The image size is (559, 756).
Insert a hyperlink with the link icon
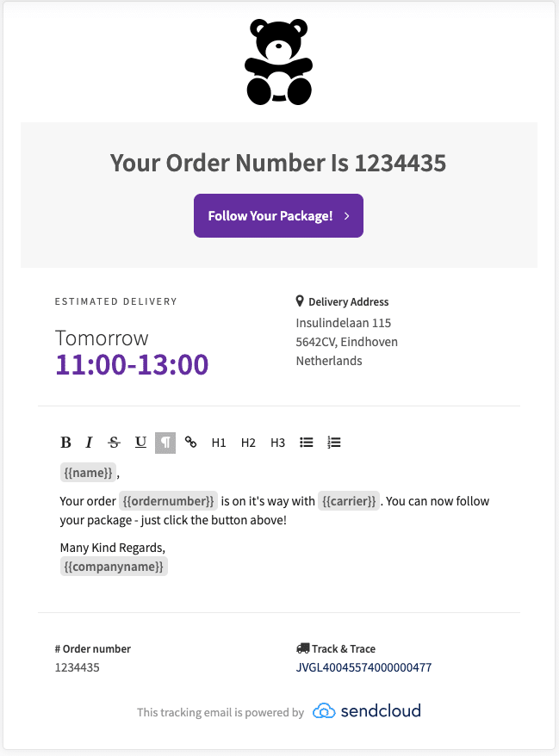(191, 442)
